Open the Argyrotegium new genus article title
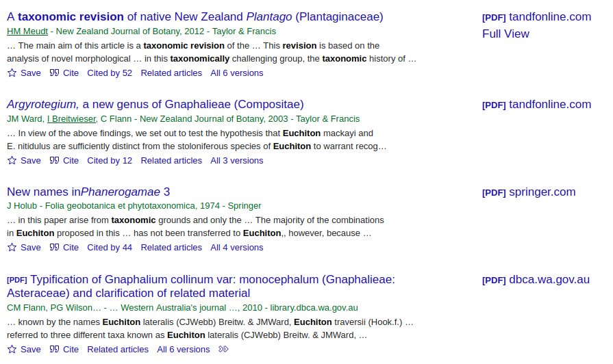This screenshot has width=613, height=364. coord(155,104)
